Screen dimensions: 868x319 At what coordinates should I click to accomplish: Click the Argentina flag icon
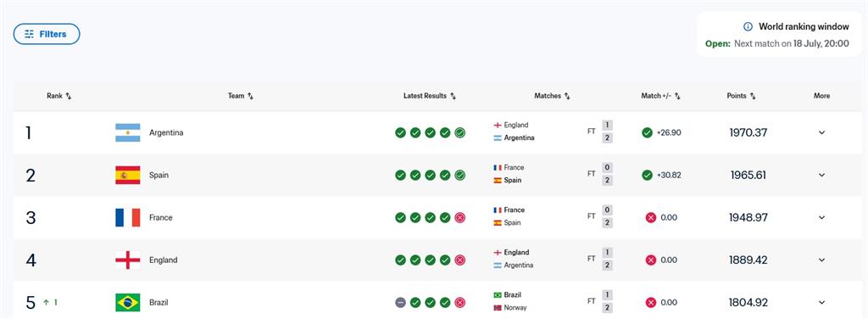pos(128,133)
